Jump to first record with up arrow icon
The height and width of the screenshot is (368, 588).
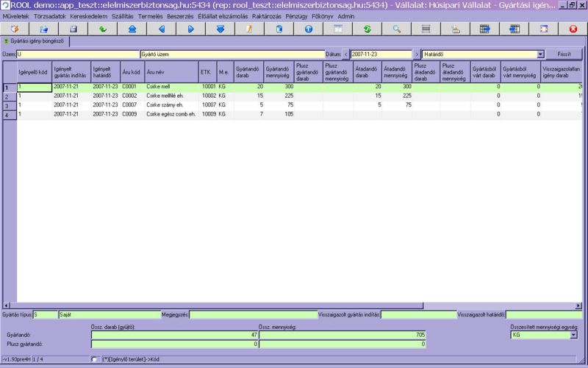tap(132, 29)
